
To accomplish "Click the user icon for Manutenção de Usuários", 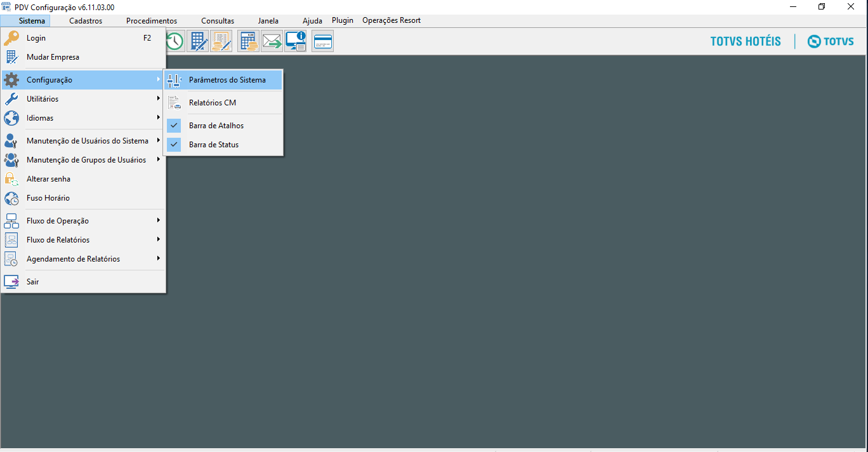I will [11, 141].
